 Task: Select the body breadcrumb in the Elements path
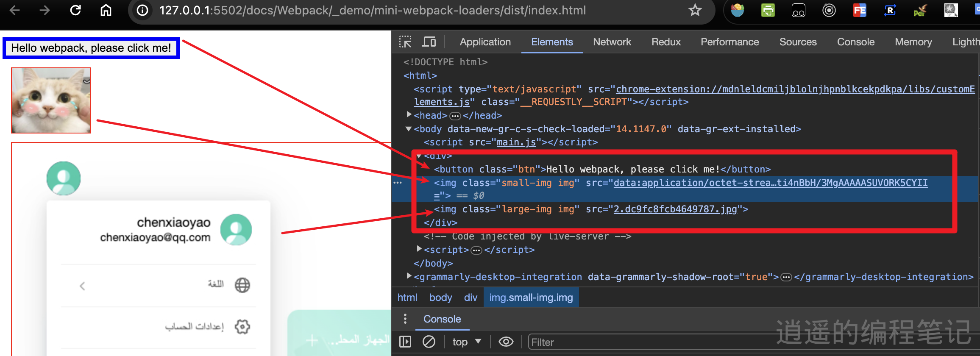(x=440, y=298)
